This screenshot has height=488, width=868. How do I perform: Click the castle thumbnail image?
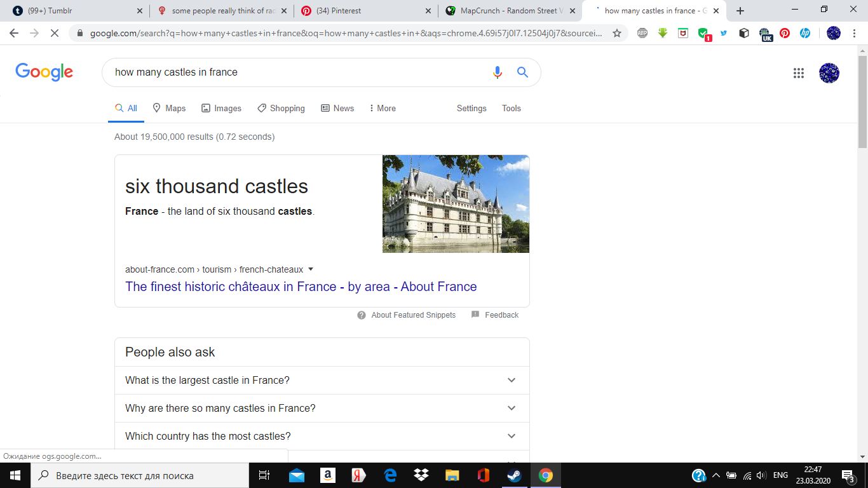pyautogui.click(x=456, y=204)
